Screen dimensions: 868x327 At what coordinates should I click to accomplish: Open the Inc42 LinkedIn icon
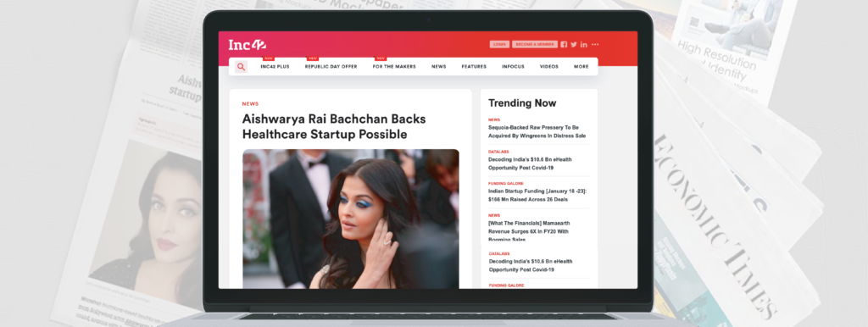[583, 44]
